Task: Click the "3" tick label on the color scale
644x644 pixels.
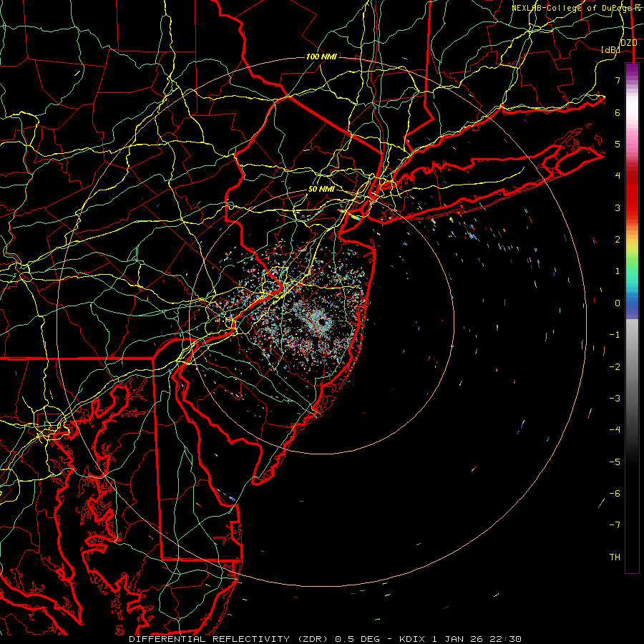Action: [x=618, y=208]
